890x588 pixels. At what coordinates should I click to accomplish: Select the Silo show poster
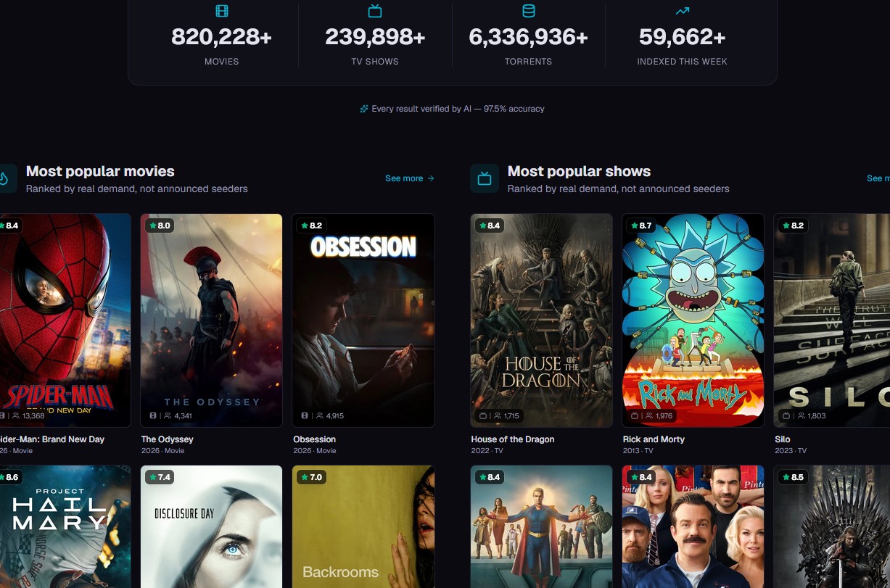pyautogui.click(x=831, y=320)
